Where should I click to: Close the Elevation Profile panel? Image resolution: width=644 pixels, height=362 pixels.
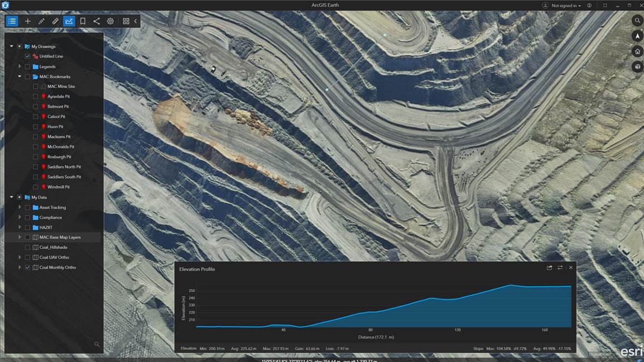point(570,268)
